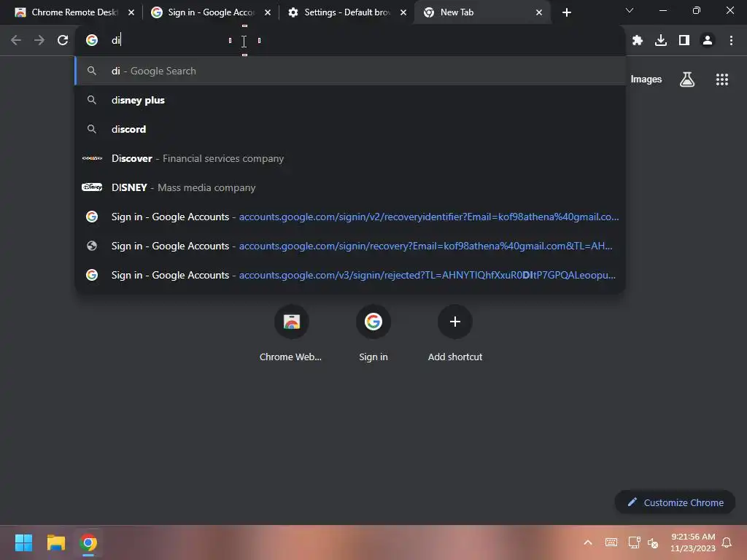
Task: Click the Customize Chrome button
Action: click(x=675, y=502)
